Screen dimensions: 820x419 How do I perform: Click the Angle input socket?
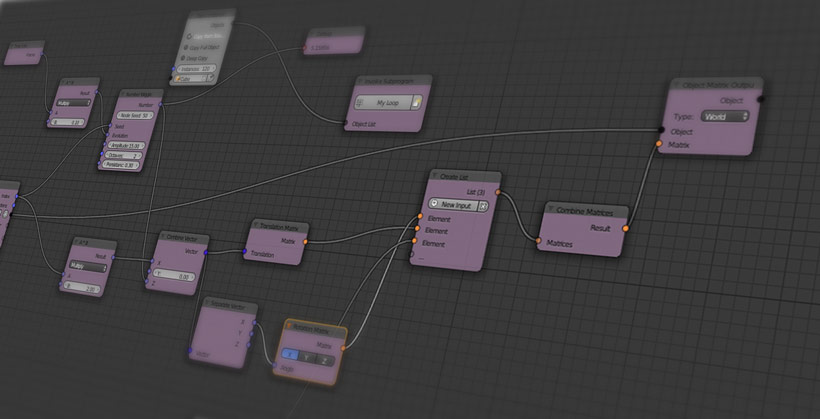[275, 365]
